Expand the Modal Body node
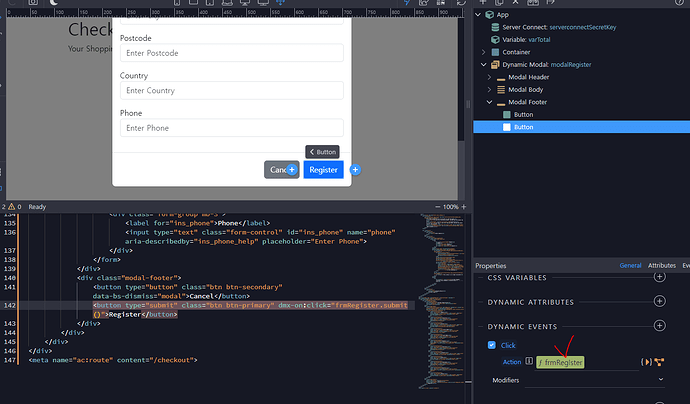Image resolution: width=690 pixels, height=404 pixels. coord(489,90)
